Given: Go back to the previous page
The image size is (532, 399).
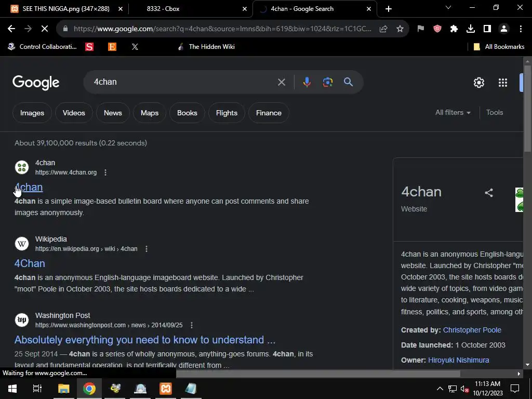Looking at the screenshot, I should click(11, 29).
